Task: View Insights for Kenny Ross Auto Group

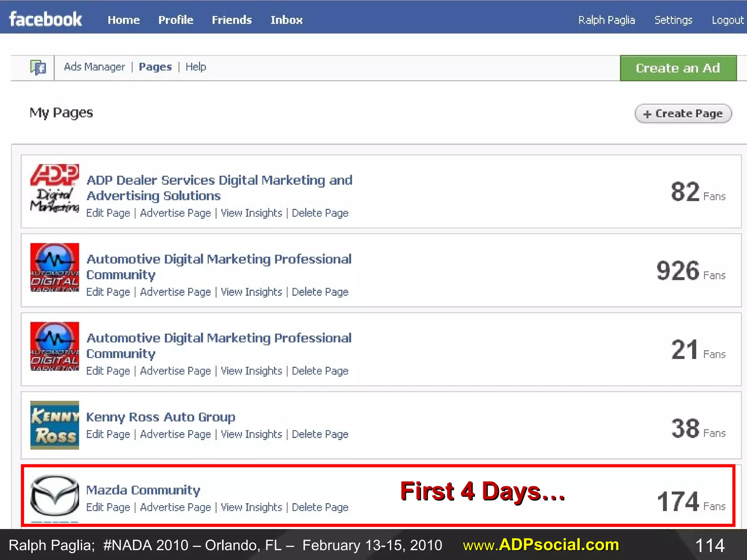Action: tap(252, 434)
